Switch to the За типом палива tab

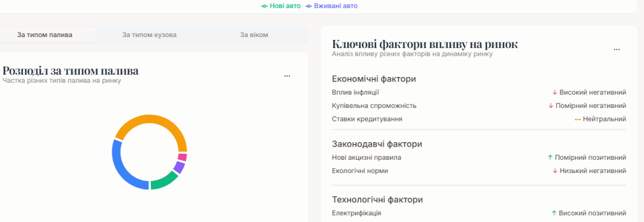(45, 35)
